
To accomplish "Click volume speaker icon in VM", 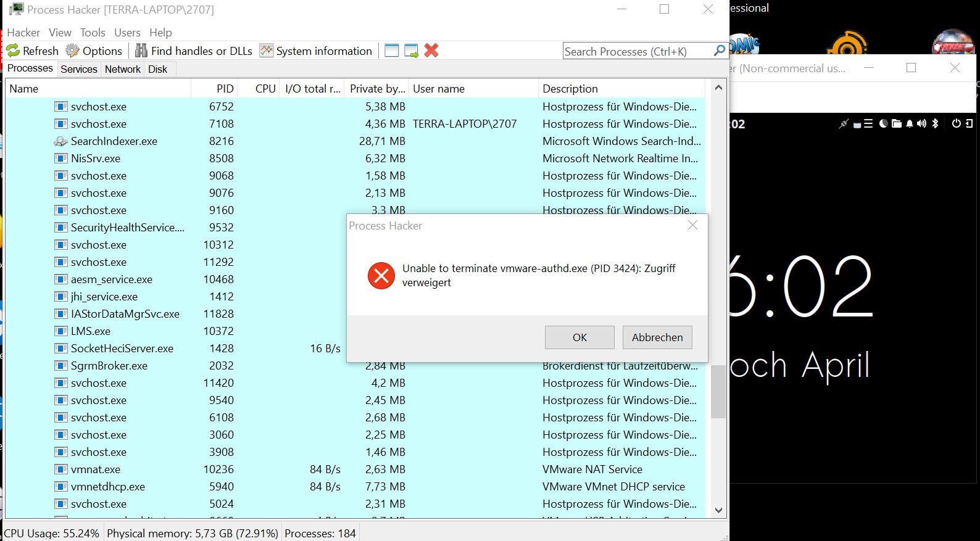I will pos(921,123).
